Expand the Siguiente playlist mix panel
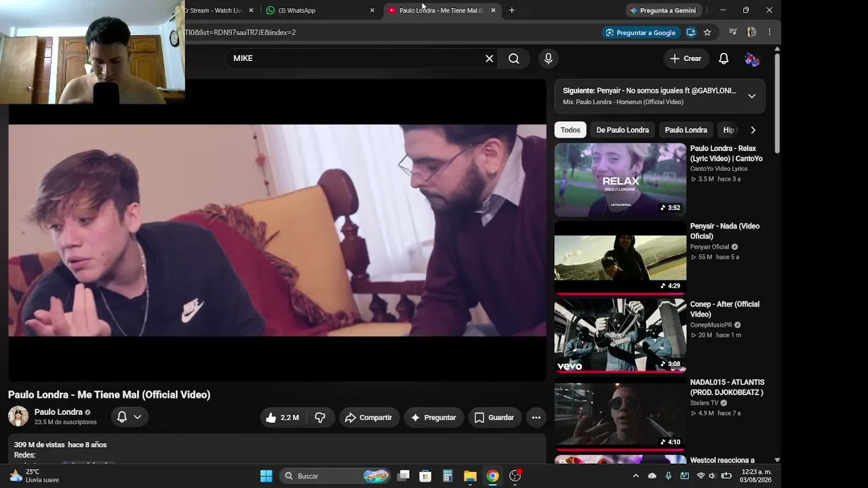Image resolution: width=868 pixels, height=488 pixels. pos(751,96)
